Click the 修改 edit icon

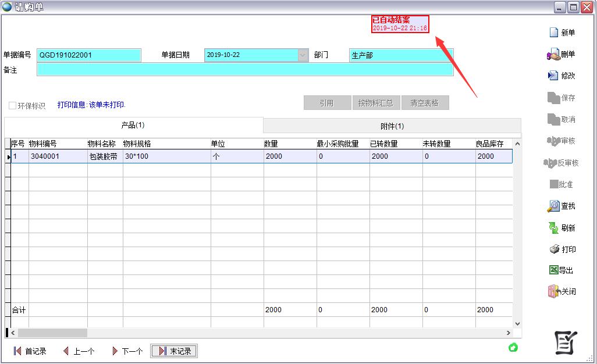553,76
